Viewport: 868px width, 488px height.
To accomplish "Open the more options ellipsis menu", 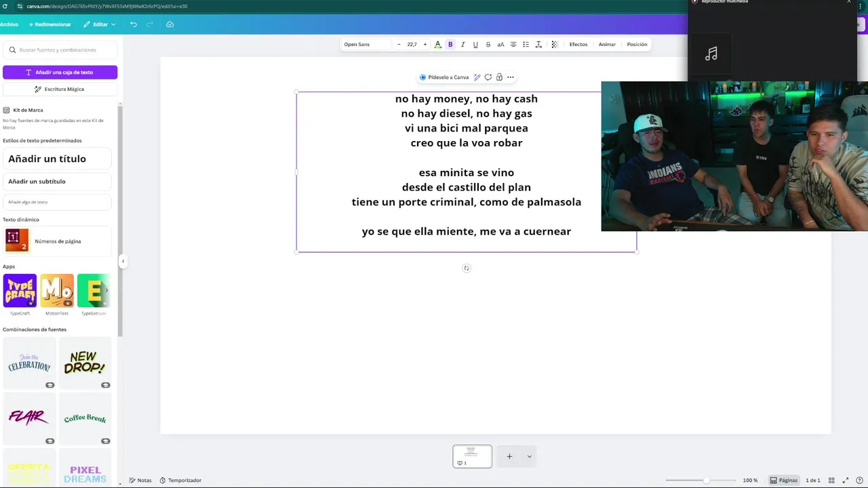I will coord(511,77).
